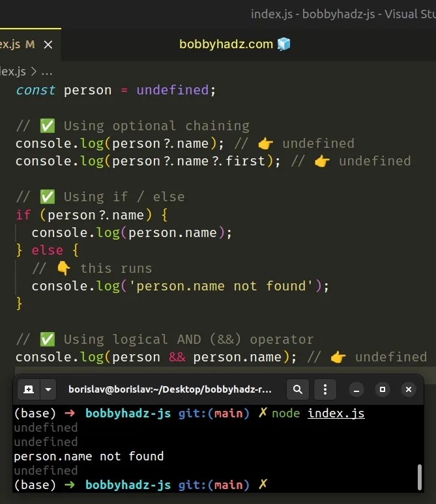This screenshot has height=504, width=436.
Task: Click bobbyhadz.com watermark text
Action: 226,44
